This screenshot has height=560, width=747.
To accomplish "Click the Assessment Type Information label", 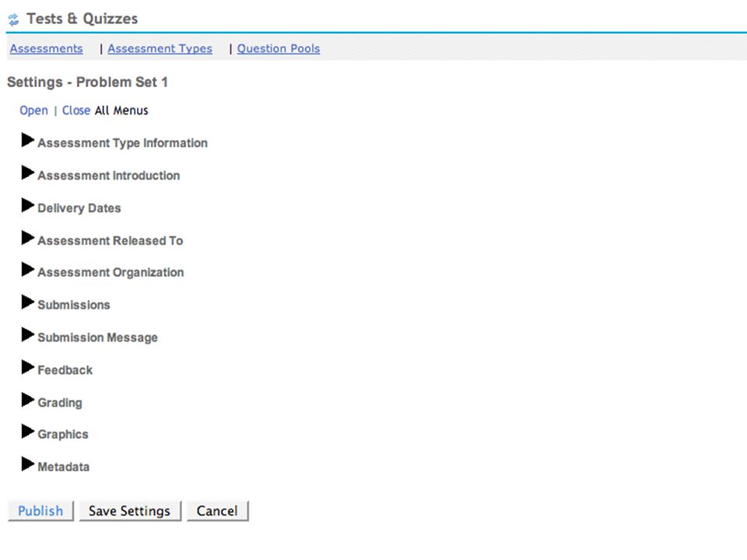I will (122, 143).
